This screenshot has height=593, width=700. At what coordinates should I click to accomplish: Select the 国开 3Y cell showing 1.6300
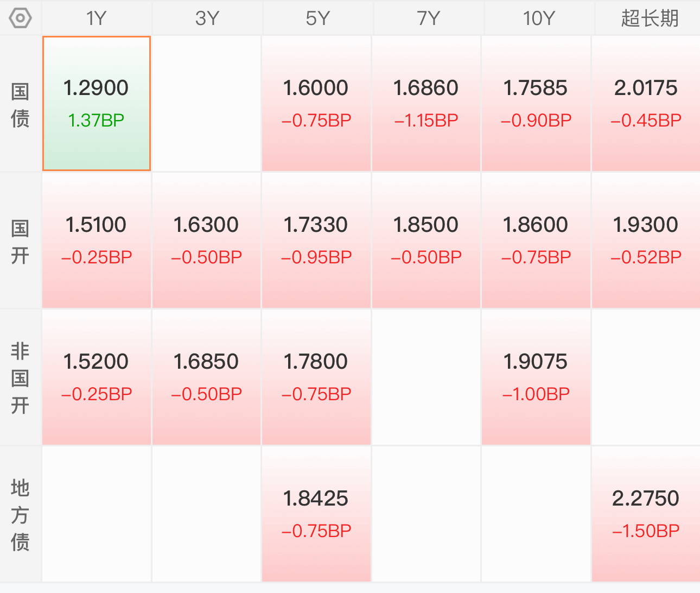coord(207,241)
